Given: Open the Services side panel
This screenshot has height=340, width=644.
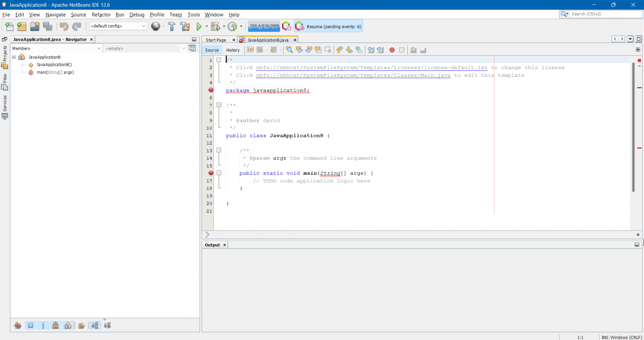Looking at the screenshot, I should click(x=5, y=107).
